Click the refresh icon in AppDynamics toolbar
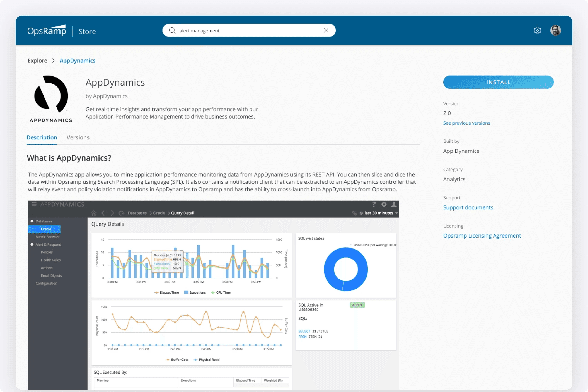The height and width of the screenshot is (392, 588). point(122,213)
